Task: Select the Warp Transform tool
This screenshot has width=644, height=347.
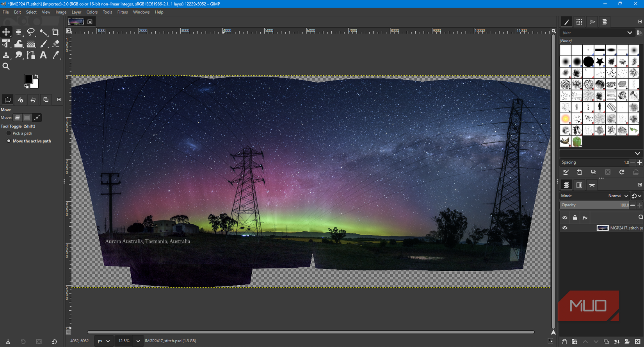Action: click(18, 44)
